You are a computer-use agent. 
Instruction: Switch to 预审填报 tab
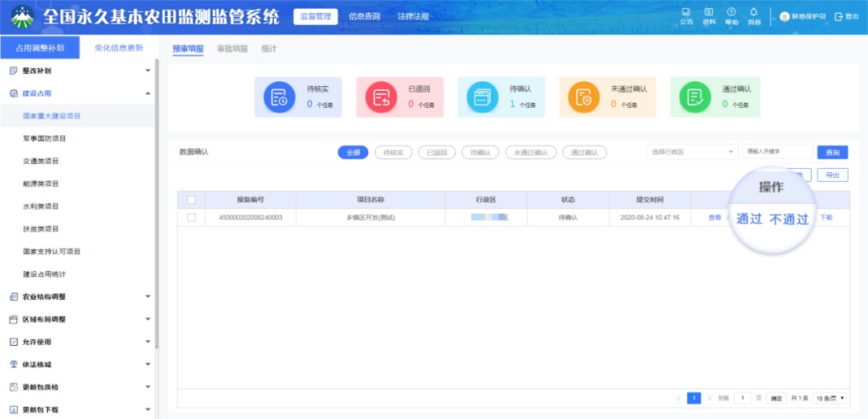188,49
